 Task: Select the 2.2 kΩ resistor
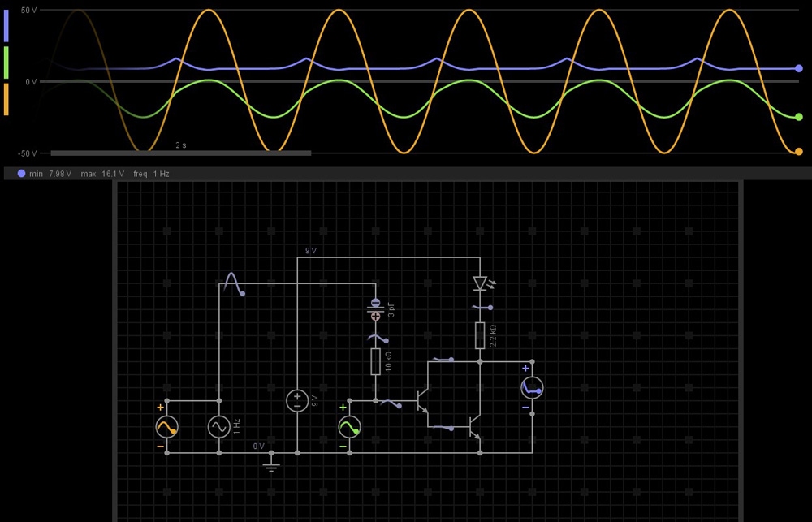coord(480,334)
